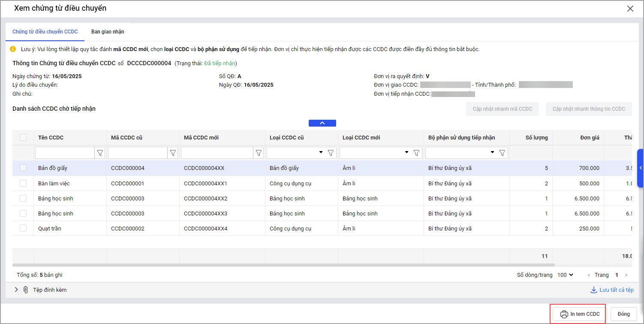Viewport: 644px width, 324px height.
Task: Go to next page arrow
Action: (626, 275)
